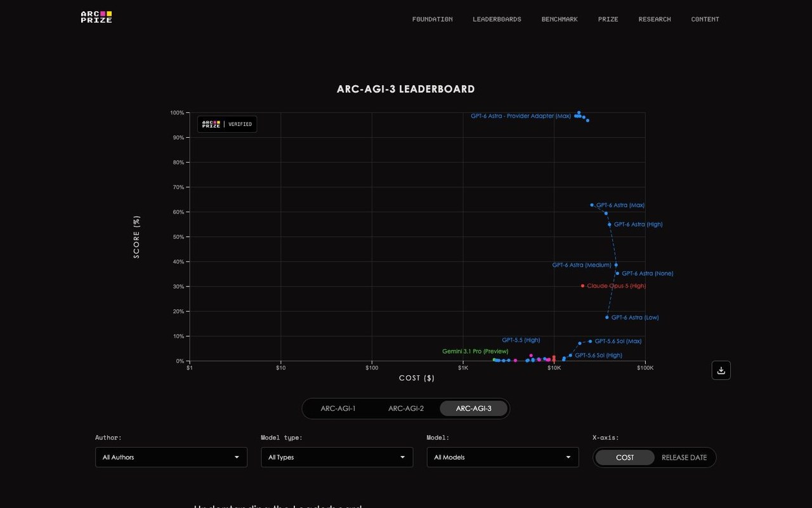Click the ARC Prize logo in the header
This screenshot has width=812, height=508.
[96, 17]
